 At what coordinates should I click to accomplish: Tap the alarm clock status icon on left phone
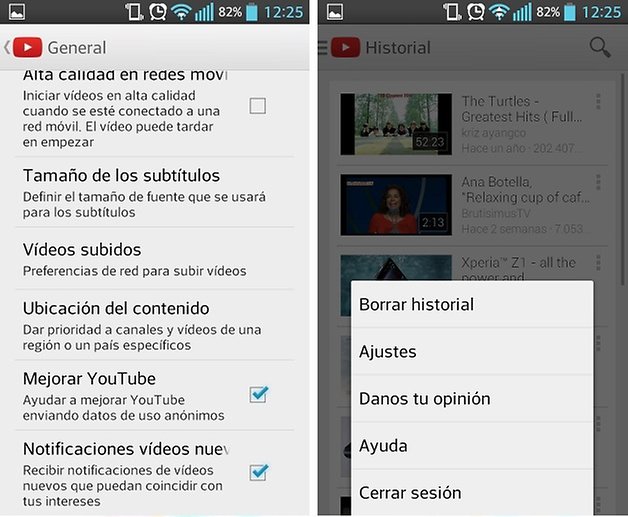[x=158, y=12]
